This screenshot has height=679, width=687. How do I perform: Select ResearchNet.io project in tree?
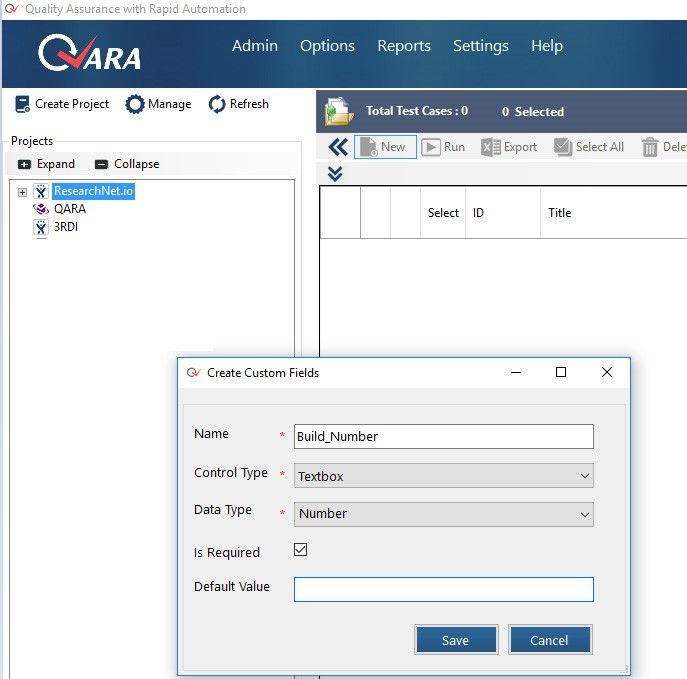[93, 191]
